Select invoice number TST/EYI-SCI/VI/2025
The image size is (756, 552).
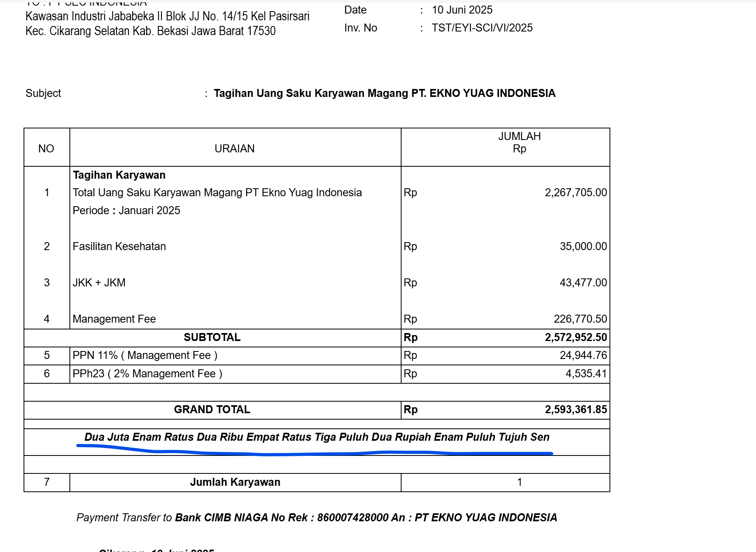click(x=482, y=28)
